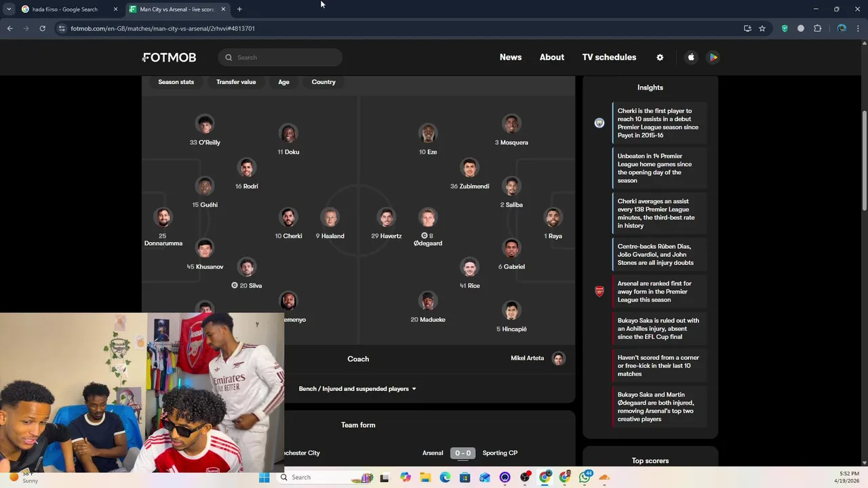Open Haaland's player photo
Image resolution: width=868 pixels, height=488 pixels.
[x=330, y=218]
